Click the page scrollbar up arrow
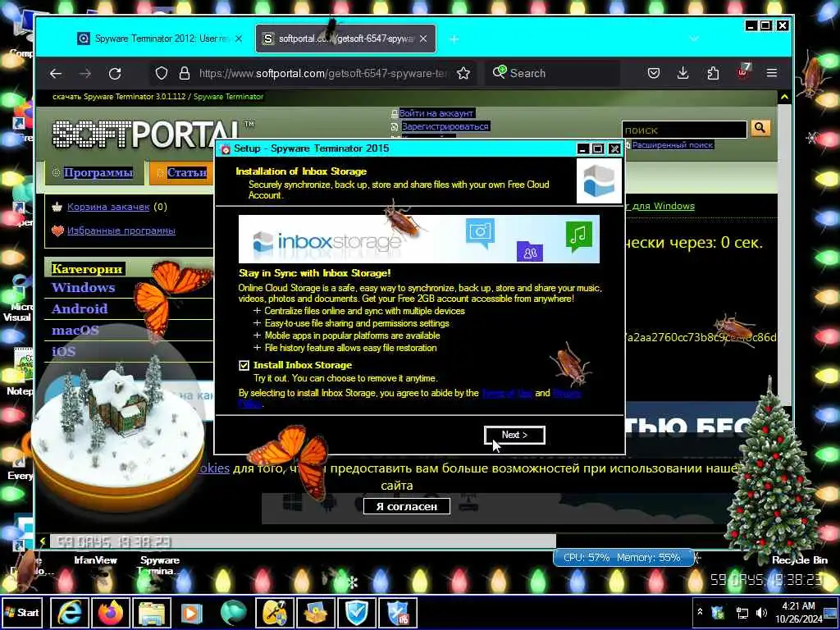This screenshot has height=630, width=840. pyautogui.click(x=784, y=97)
